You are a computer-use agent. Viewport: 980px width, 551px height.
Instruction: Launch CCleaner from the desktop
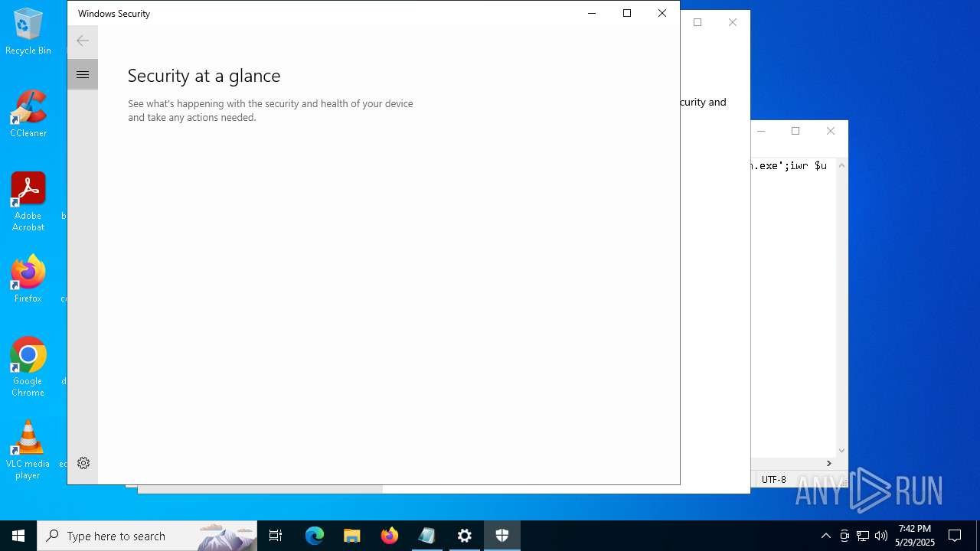(28, 114)
